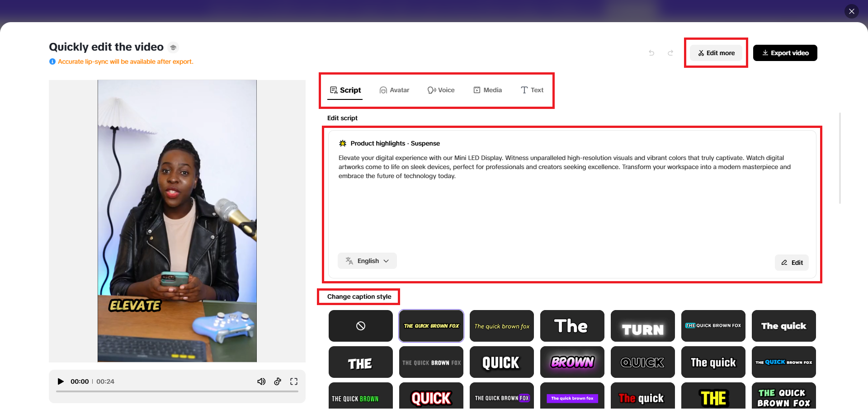
Task: Choose the outlined hollow 'QUICK' caption
Action: click(x=643, y=362)
